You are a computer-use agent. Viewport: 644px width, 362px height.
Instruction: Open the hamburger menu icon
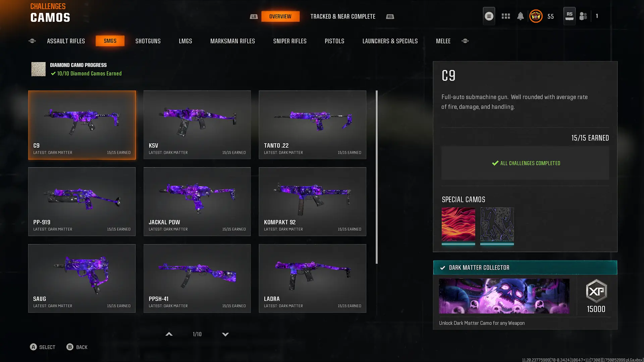(x=489, y=16)
